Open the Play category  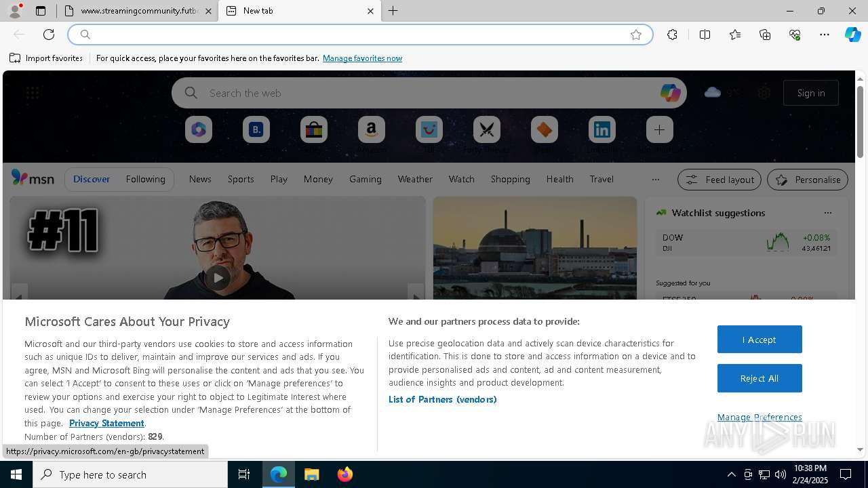coord(279,179)
